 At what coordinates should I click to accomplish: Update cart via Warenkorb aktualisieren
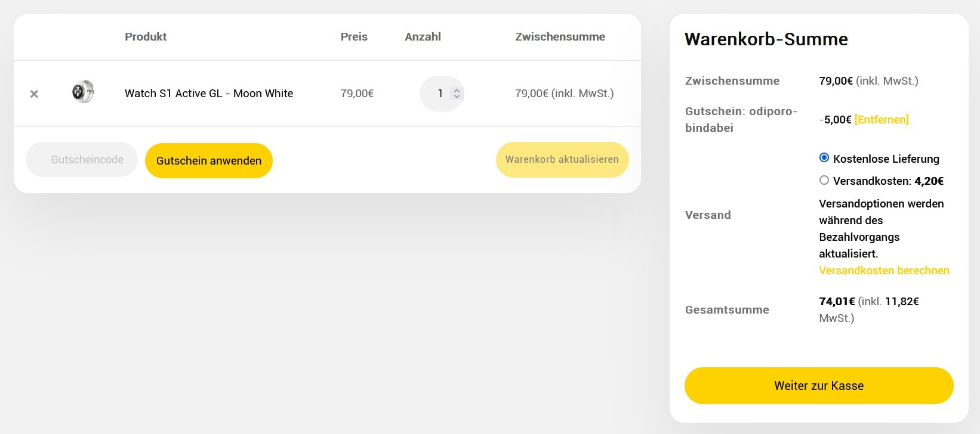tap(562, 160)
